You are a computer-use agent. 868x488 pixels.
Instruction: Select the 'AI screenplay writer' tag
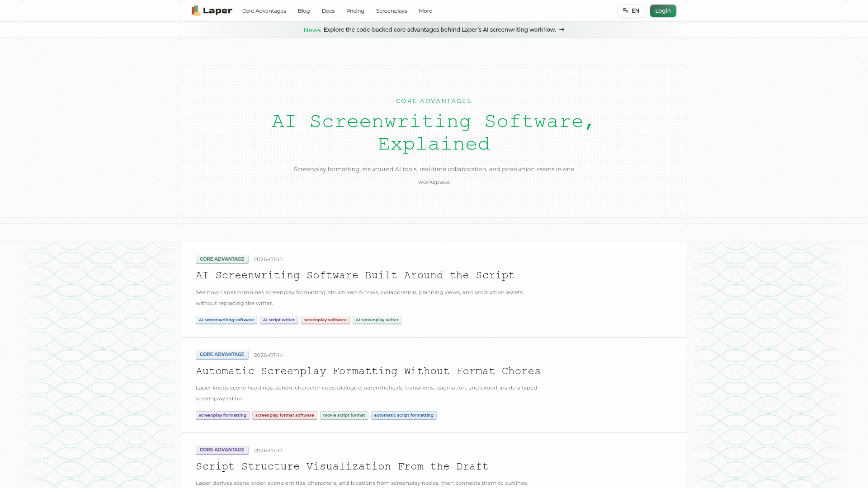coord(377,320)
